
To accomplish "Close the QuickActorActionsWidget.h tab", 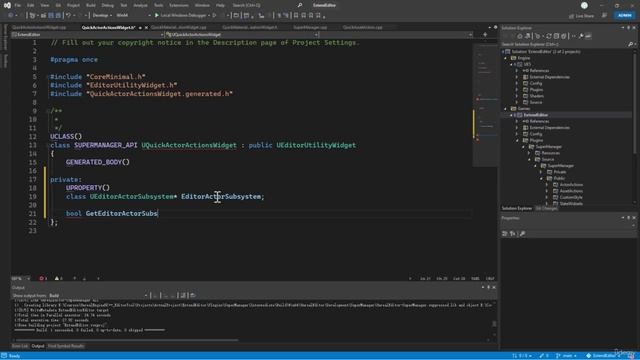I will point(147,27).
